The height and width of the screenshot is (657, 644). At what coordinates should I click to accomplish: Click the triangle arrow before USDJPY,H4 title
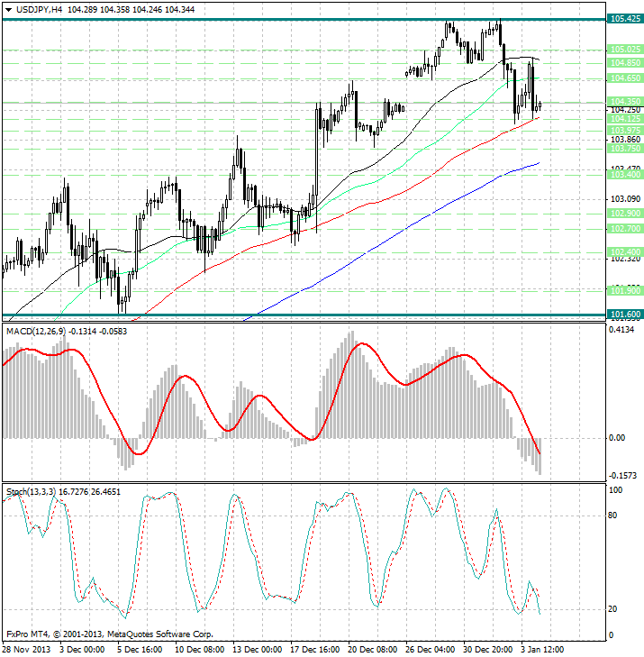click(8, 10)
